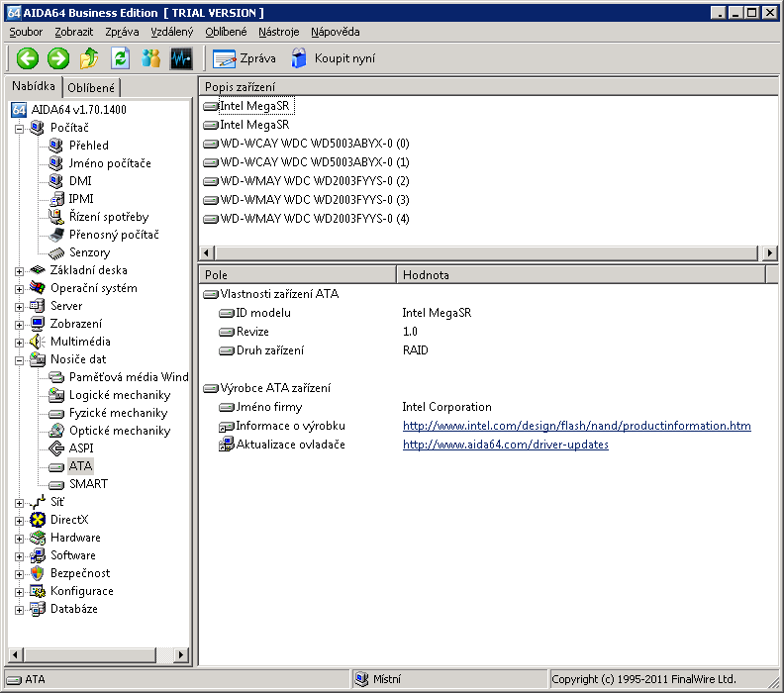Select Řízení spotřeby item
The width and height of the screenshot is (784, 694).
(109, 217)
